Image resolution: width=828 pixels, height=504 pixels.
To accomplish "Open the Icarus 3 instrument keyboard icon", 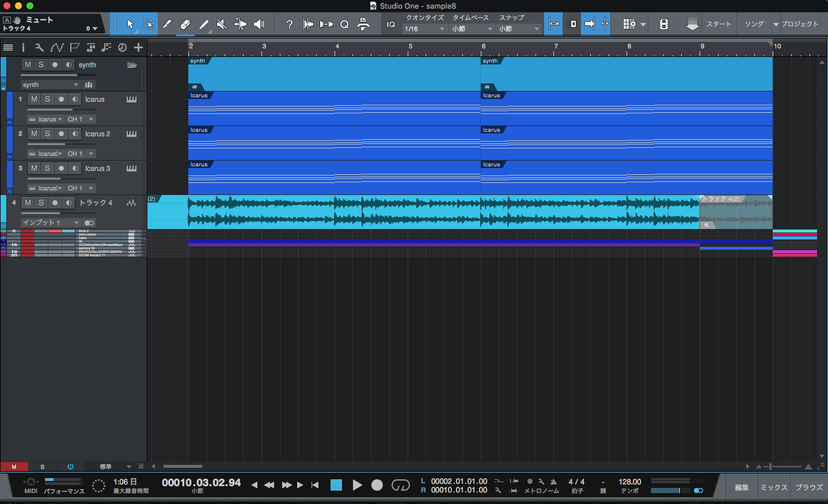I will pos(131,168).
